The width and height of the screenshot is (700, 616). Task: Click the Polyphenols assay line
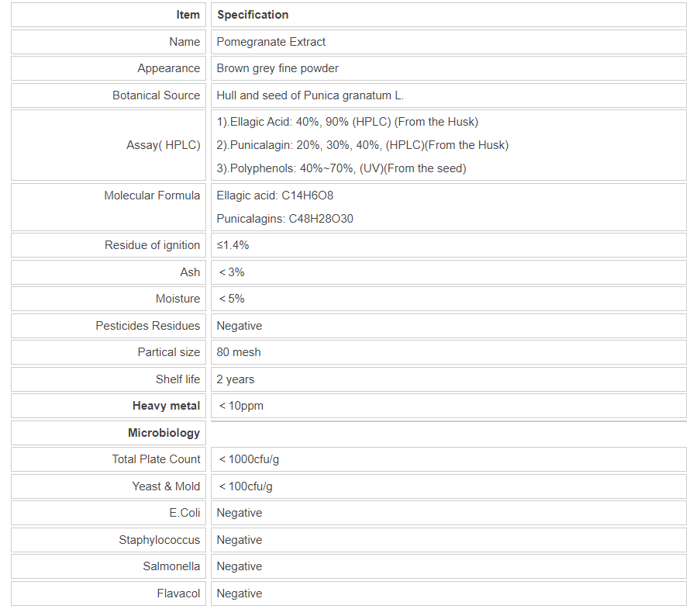[x=341, y=168]
